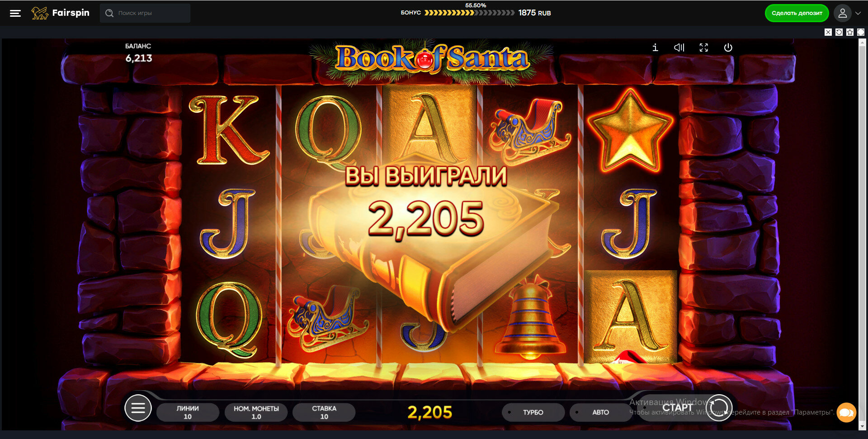Mute the game sound speaker icon
Image resolution: width=868 pixels, height=439 pixels.
click(679, 48)
